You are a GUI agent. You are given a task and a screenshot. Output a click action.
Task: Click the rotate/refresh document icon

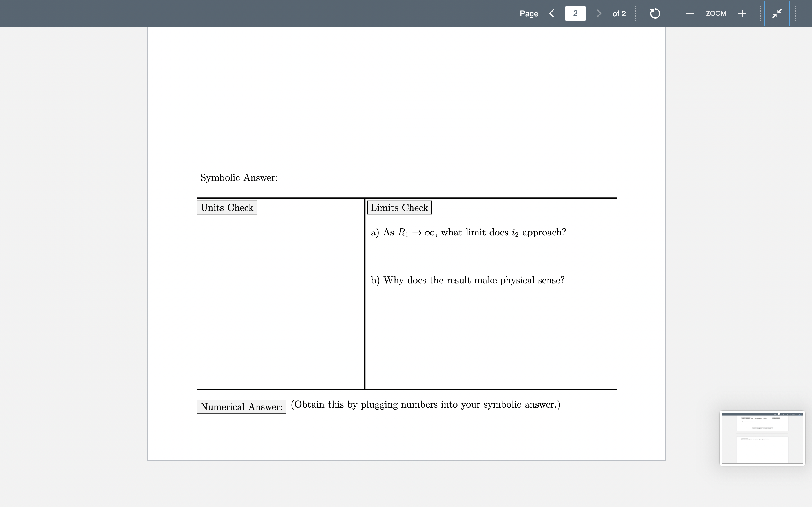tap(655, 13)
